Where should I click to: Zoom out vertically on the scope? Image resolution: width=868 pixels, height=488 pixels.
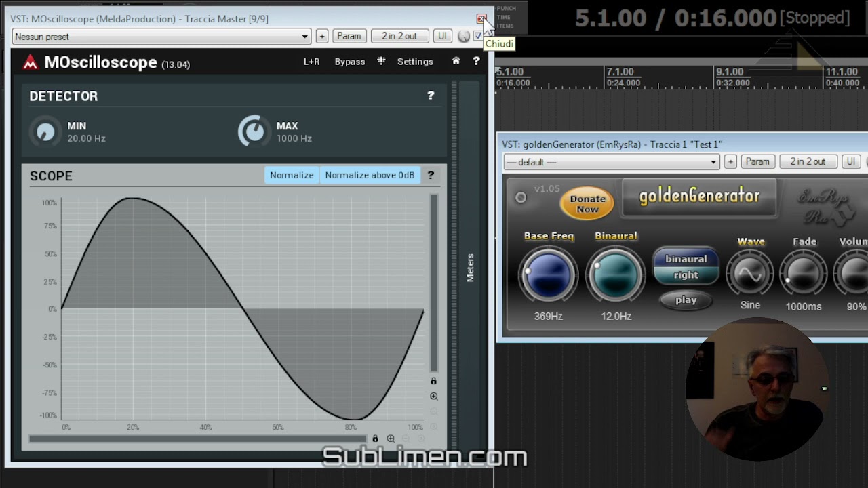coord(434,411)
